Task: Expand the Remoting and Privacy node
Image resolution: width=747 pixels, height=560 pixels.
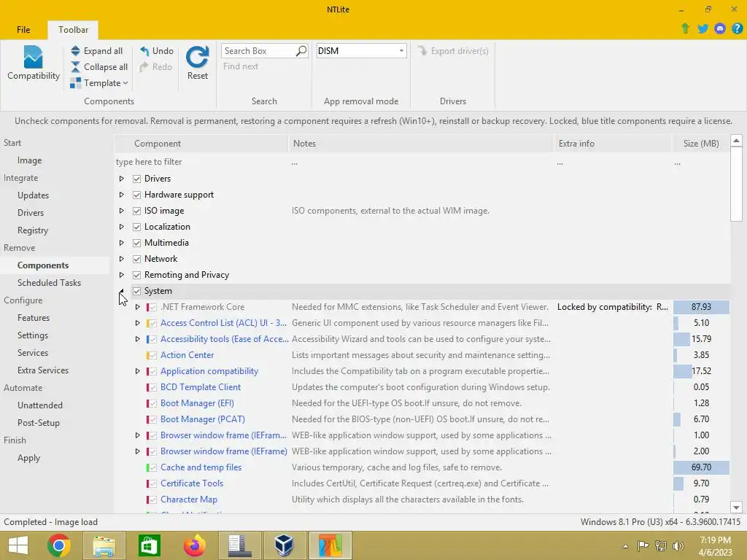Action: coord(122,275)
